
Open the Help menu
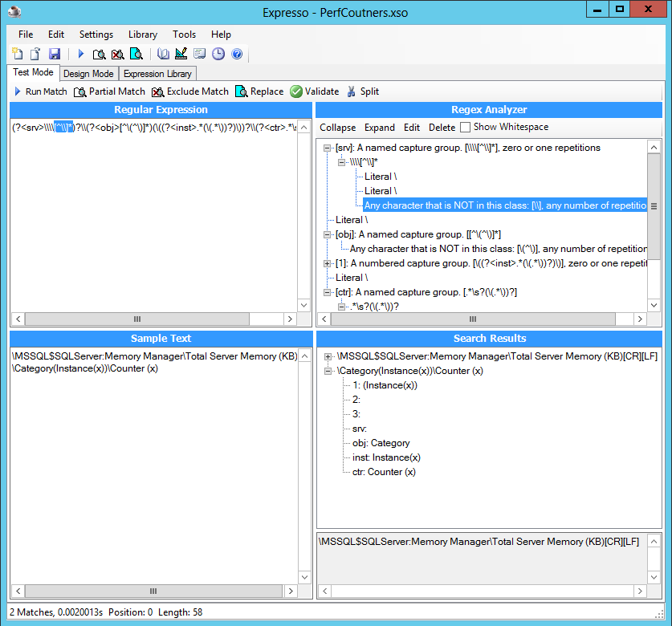click(x=221, y=35)
